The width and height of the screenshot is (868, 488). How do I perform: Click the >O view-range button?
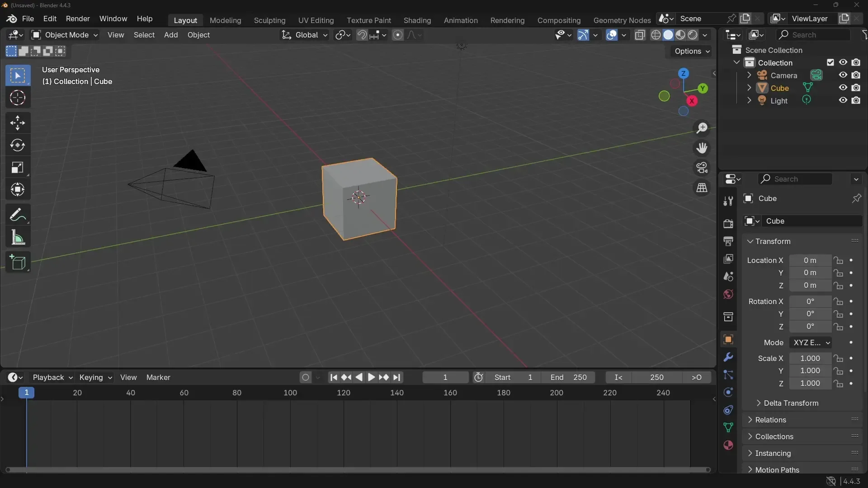(x=697, y=377)
